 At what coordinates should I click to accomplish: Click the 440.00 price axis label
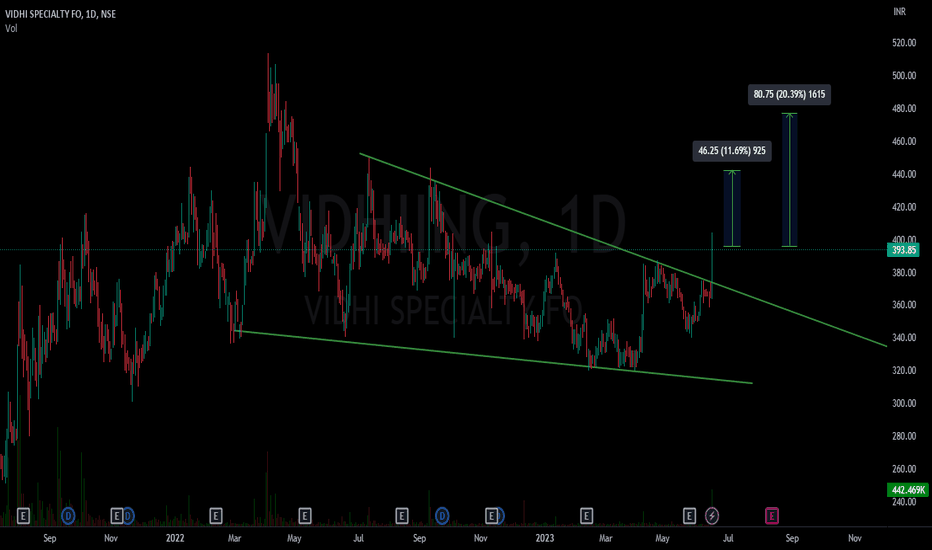tap(904, 174)
